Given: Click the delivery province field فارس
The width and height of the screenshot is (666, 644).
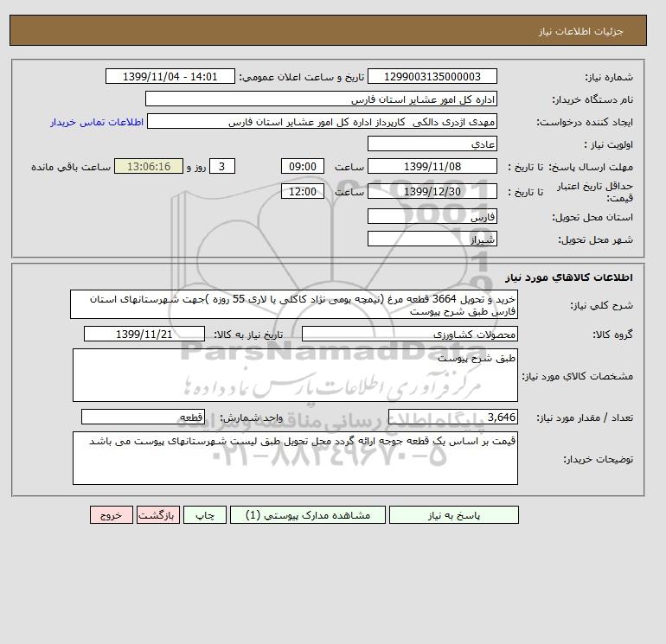Looking at the screenshot, I should tap(432, 216).
